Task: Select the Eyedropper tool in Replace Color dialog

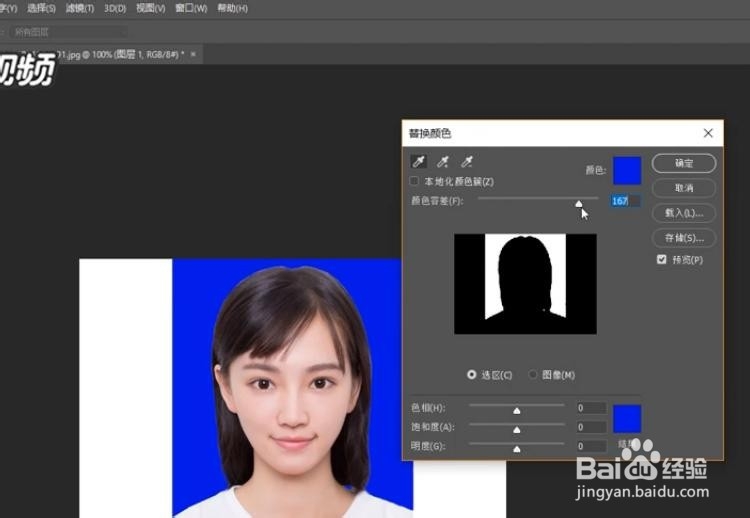Action: pyautogui.click(x=419, y=162)
